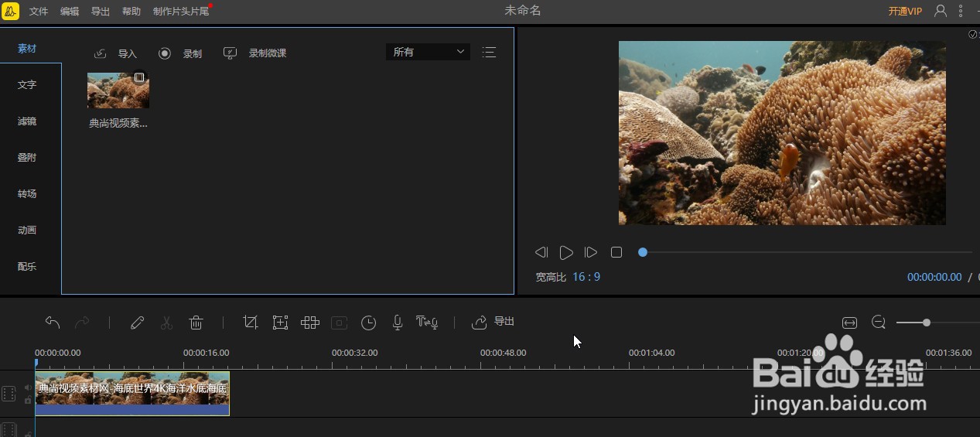980x437 pixels.
Task: Select the 素材 tab
Action: pyautogui.click(x=27, y=48)
